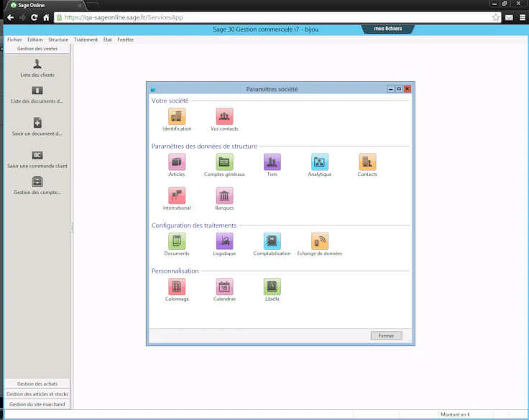Screen dimensions: 529x420
Task: Open the Edition menu
Action: click(35, 39)
